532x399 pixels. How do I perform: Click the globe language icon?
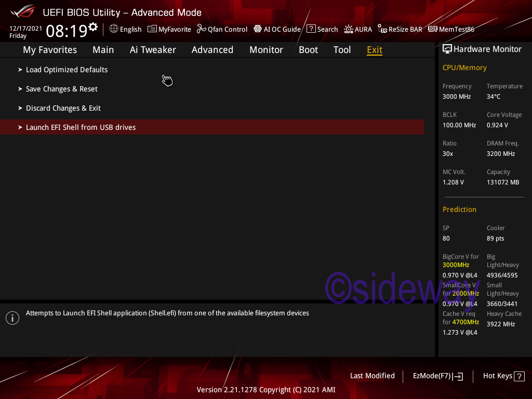pos(114,29)
